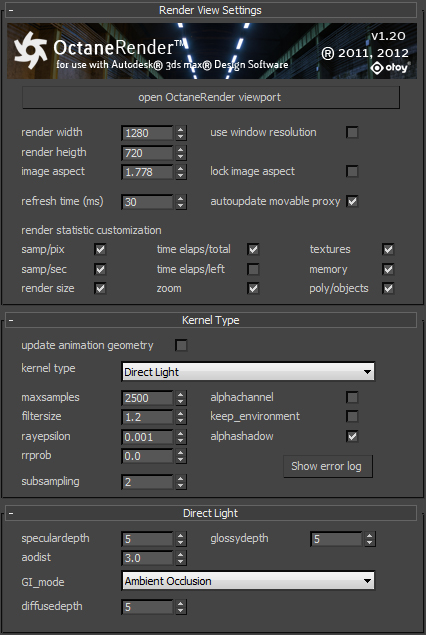Click the render heigth spinner arrows
Screen dimensions: 426x635
click(181, 153)
